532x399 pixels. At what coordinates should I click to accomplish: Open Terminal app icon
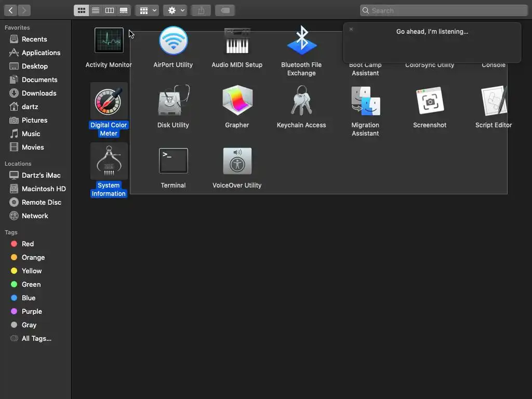(x=174, y=161)
